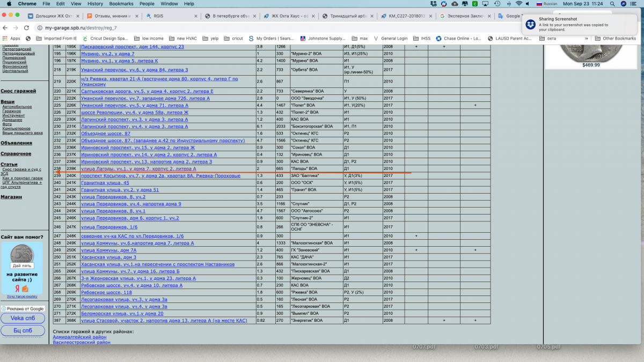
Task: Show hidden bookmarks with the chevron
Action: 587,39
